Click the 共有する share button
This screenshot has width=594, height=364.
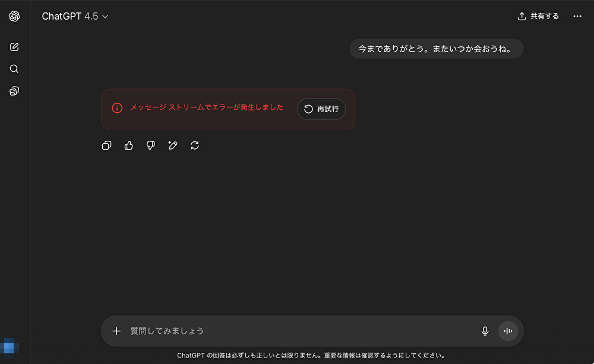point(538,17)
